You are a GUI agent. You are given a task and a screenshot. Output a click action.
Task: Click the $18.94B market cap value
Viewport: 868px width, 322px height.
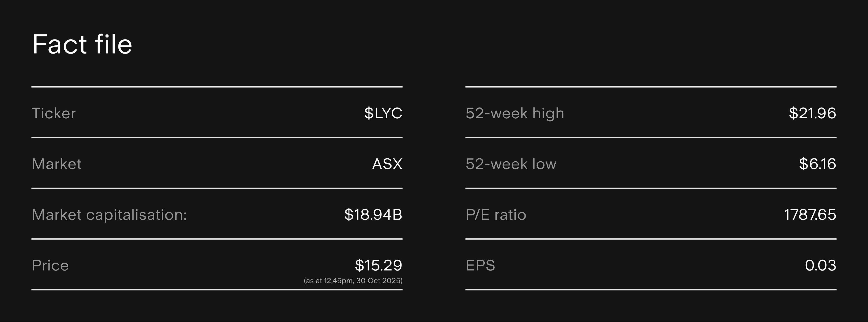(373, 215)
